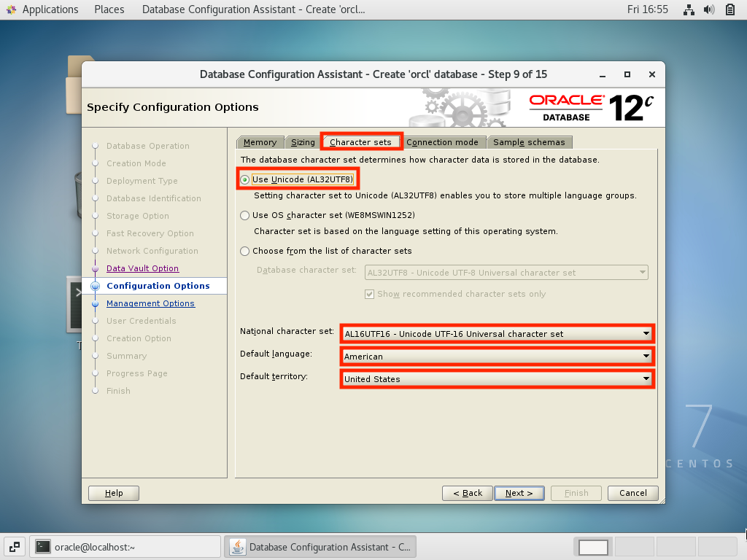The image size is (747, 560).
Task: Click the Fast Recovery Option step label
Action: coord(150,233)
